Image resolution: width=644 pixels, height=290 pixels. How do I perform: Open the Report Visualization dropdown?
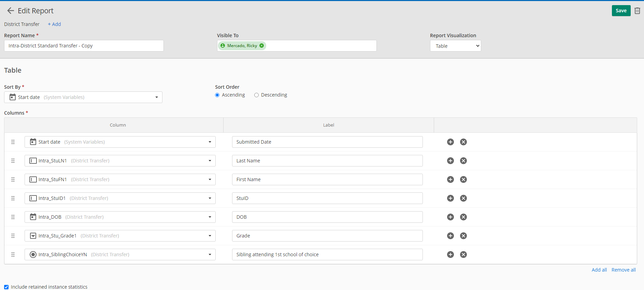pos(455,46)
